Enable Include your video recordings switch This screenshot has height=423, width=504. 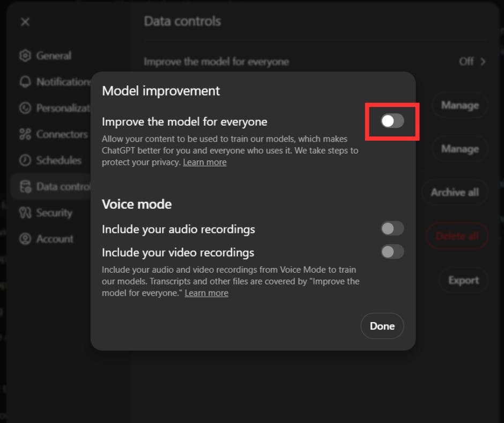pos(392,252)
